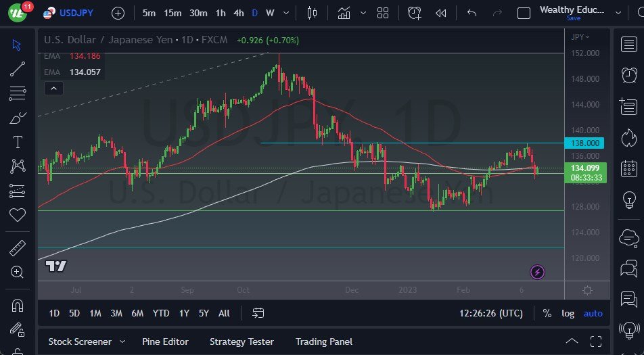Image resolution: width=644 pixels, height=355 pixels.
Task: Select the YTD date range
Action: pos(161,313)
